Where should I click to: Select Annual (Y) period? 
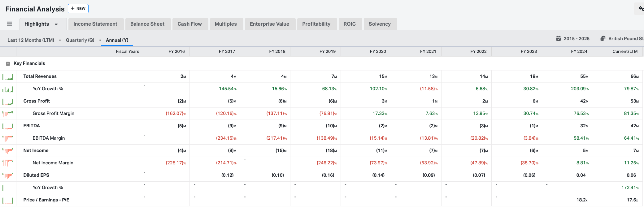pyautogui.click(x=117, y=40)
